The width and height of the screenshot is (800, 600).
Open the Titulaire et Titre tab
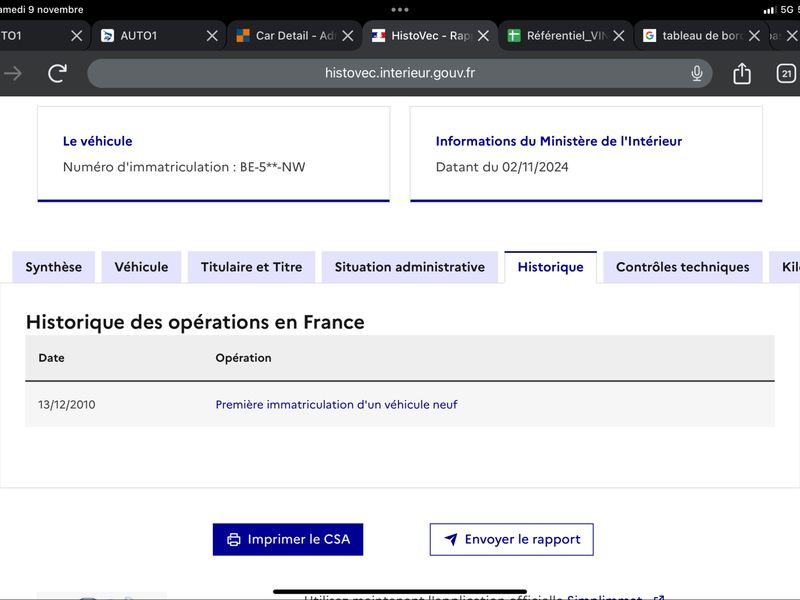click(x=252, y=267)
